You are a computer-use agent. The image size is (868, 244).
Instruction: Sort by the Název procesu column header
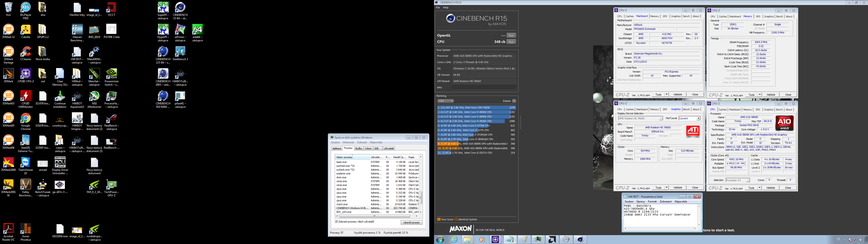[352, 157]
